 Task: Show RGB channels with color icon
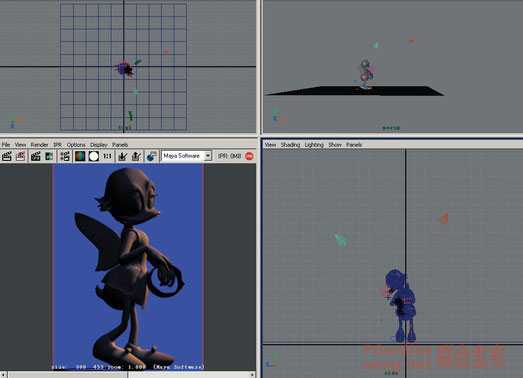click(x=80, y=156)
